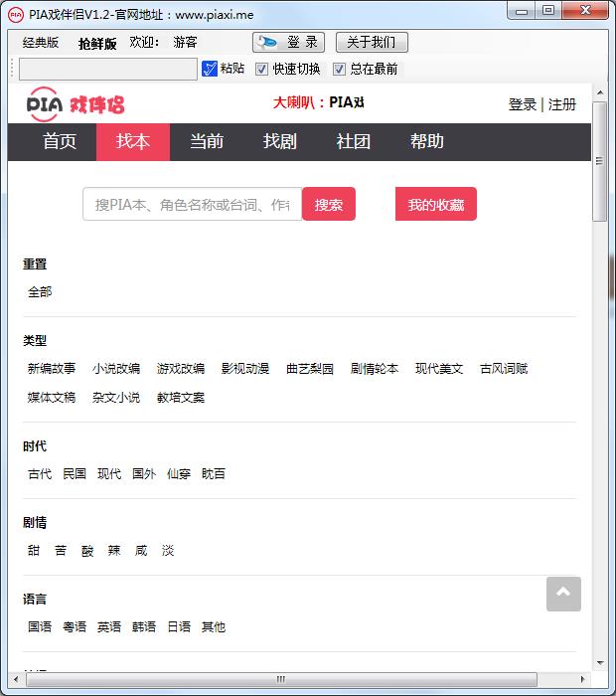Click the 大喇叭 announcement text
Image resolution: width=616 pixels, height=696 pixels.
(x=318, y=102)
